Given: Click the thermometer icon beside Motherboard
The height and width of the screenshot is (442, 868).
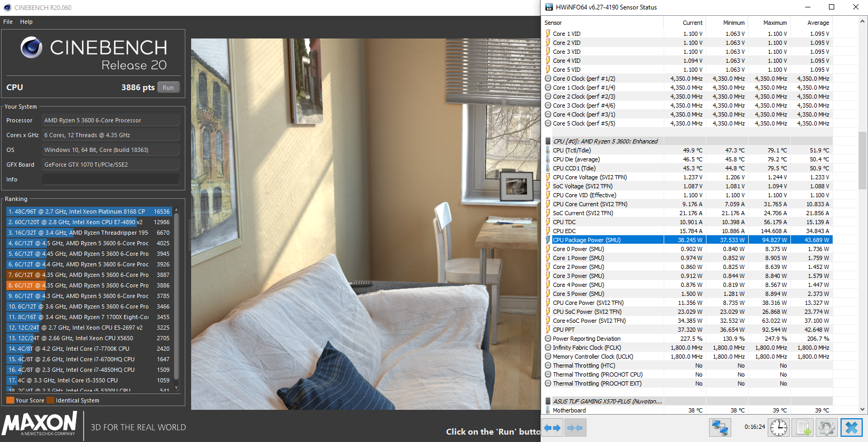Looking at the screenshot, I should coord(548,410).
